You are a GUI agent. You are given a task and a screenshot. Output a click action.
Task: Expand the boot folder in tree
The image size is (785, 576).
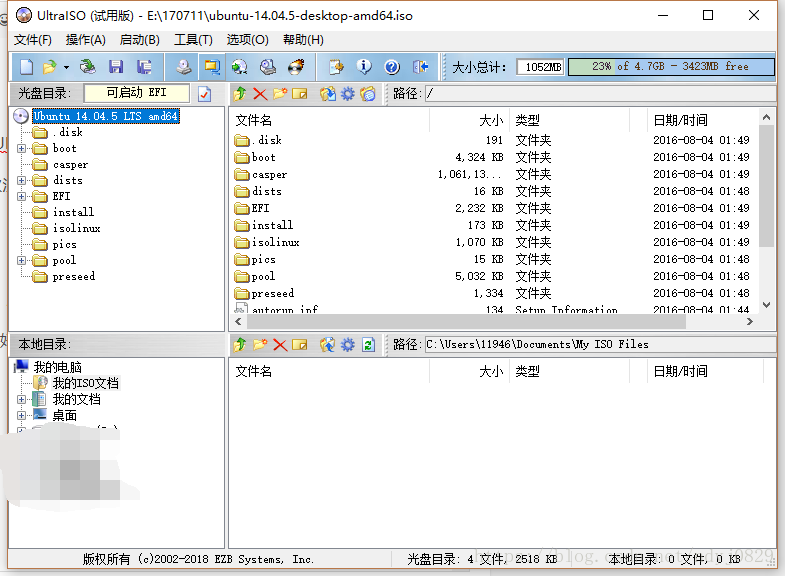(x=21, y=148)
